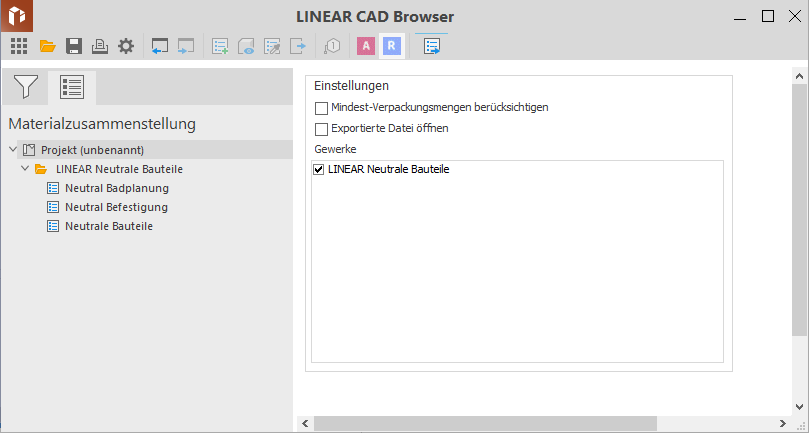Click the list export icon with blue arrow
This screenshot has width=809, height=433.
pyautogui.click(x=432, y=46)
